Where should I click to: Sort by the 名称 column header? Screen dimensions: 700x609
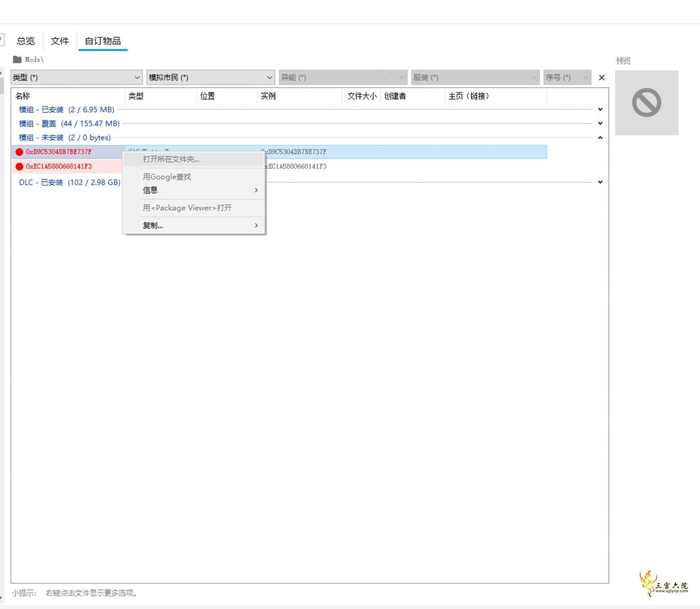(x=68, y=96)
